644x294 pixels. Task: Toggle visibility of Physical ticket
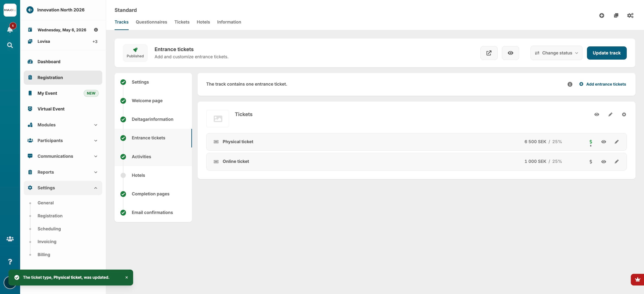(603, 142)
